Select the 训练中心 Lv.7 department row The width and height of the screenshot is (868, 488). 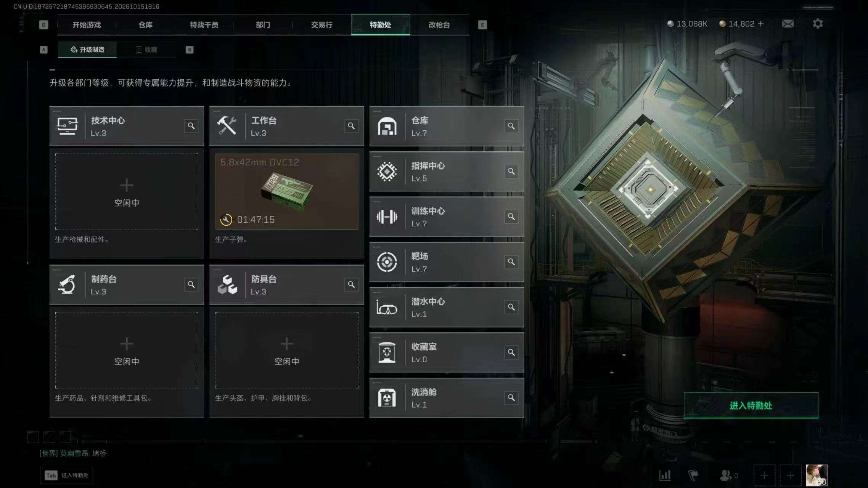(x=447, y=217)
